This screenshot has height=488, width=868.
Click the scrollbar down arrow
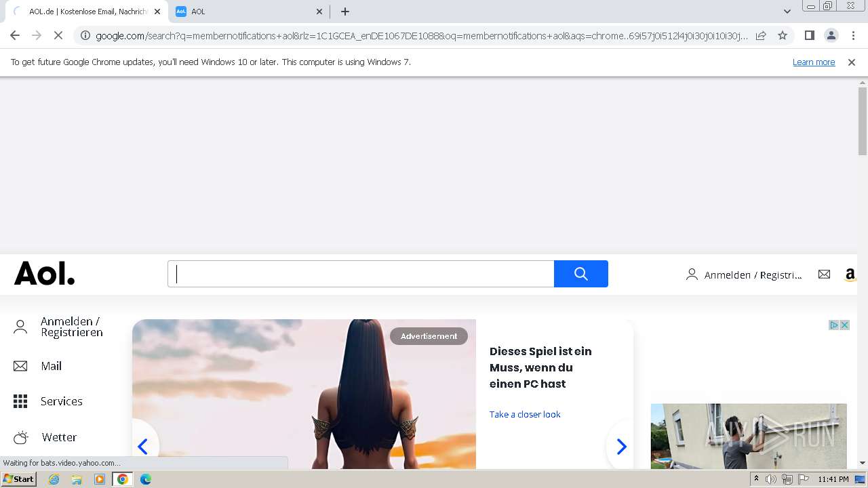coord(863,463)
